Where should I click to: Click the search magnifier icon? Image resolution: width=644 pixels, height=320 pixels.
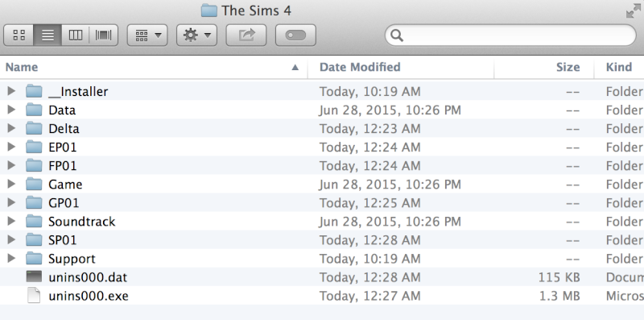397,35
